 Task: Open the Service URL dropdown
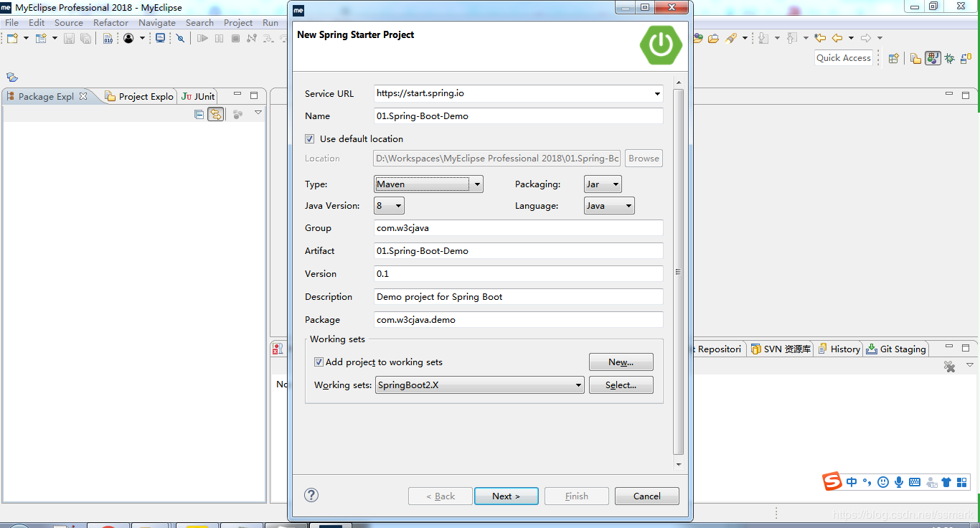pyautogui.click(x=657, y=93)
